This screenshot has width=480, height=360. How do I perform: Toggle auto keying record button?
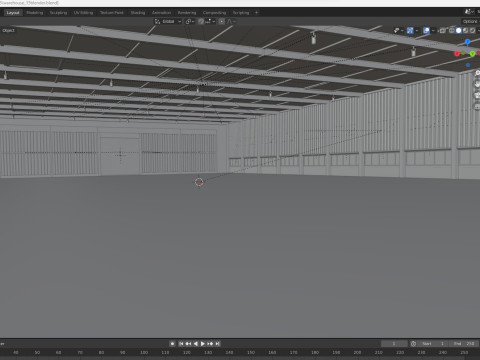click(172, 344)
